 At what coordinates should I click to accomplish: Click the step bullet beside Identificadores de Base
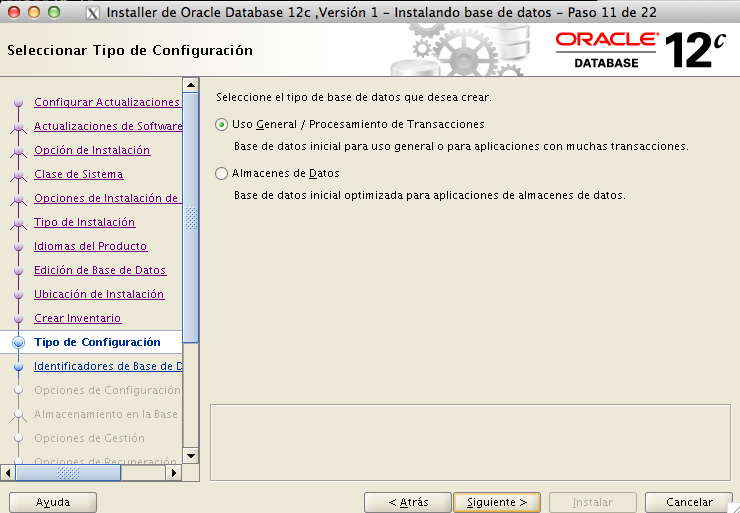18,367
